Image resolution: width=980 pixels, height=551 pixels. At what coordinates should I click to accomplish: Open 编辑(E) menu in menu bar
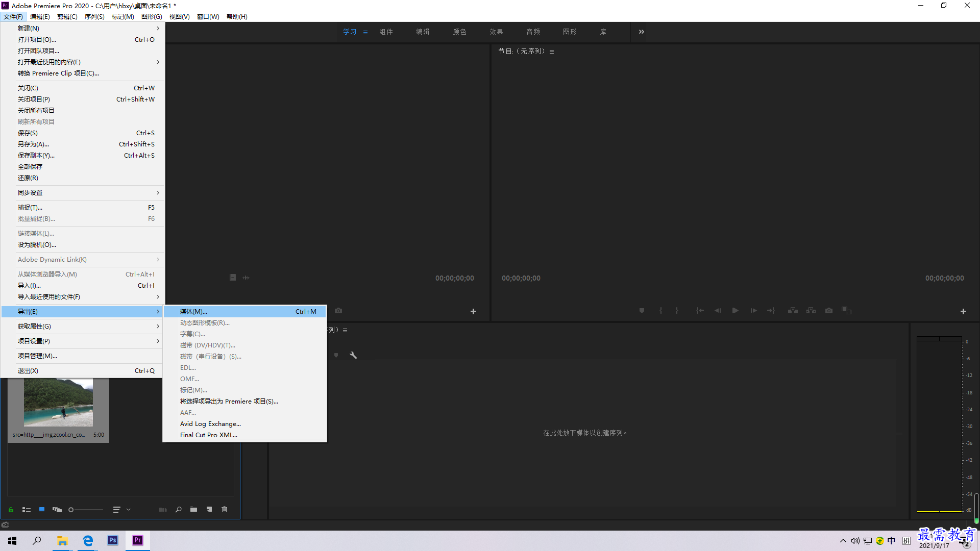click(40, 16)
